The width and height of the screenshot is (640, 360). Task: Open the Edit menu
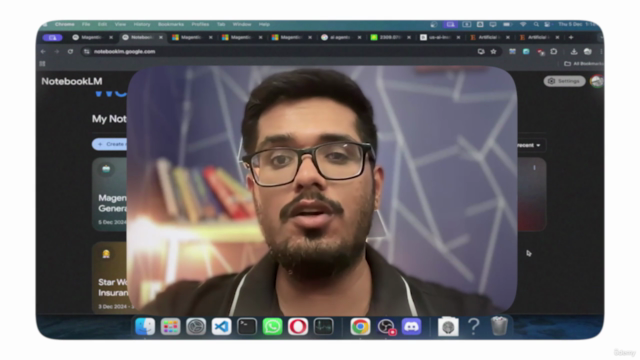click(x=102, y=24)
